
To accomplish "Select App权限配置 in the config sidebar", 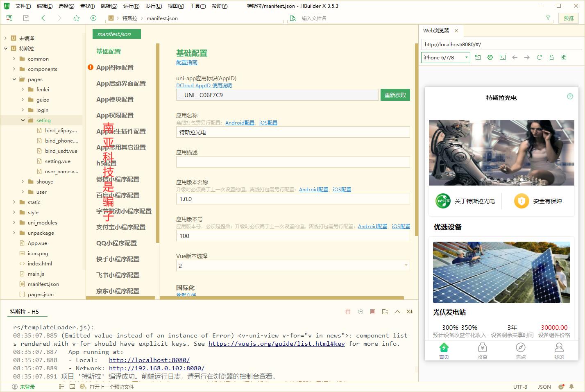I will pos(115,115).
